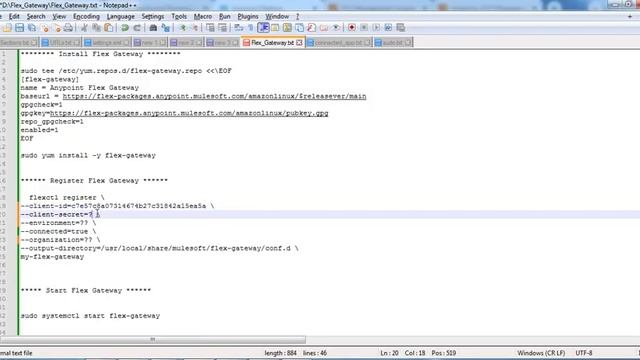Click the macro Playback icon
Viewport: 640px width, 360px height.
point(376,28)
